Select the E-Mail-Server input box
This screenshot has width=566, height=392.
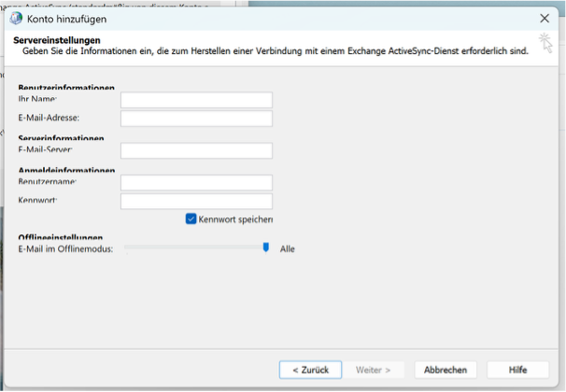196,150
